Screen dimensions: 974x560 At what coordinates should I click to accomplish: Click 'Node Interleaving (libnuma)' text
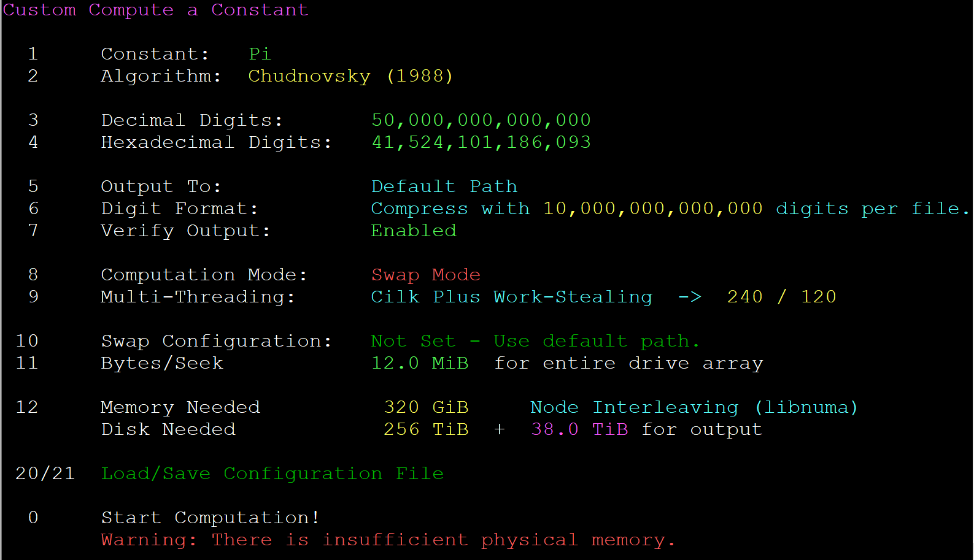(695, 407)
